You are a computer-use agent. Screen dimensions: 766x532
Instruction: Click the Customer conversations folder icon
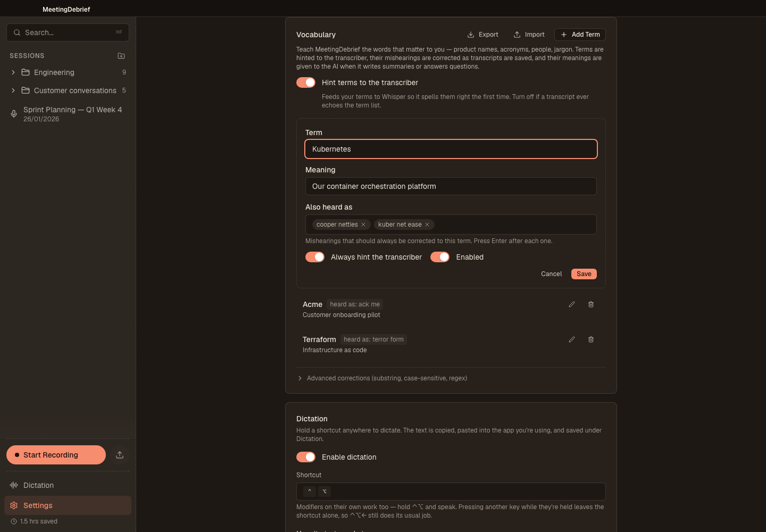pos(26,90)
